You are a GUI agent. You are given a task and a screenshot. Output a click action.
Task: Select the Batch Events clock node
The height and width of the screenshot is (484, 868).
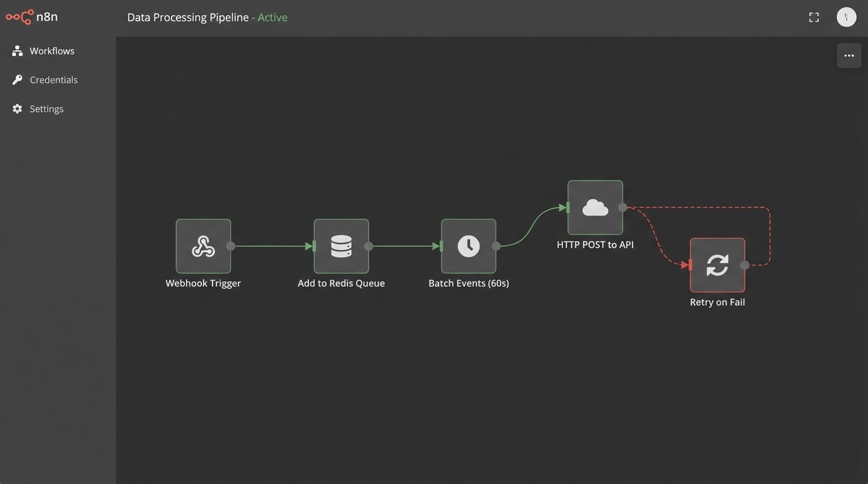469,246
